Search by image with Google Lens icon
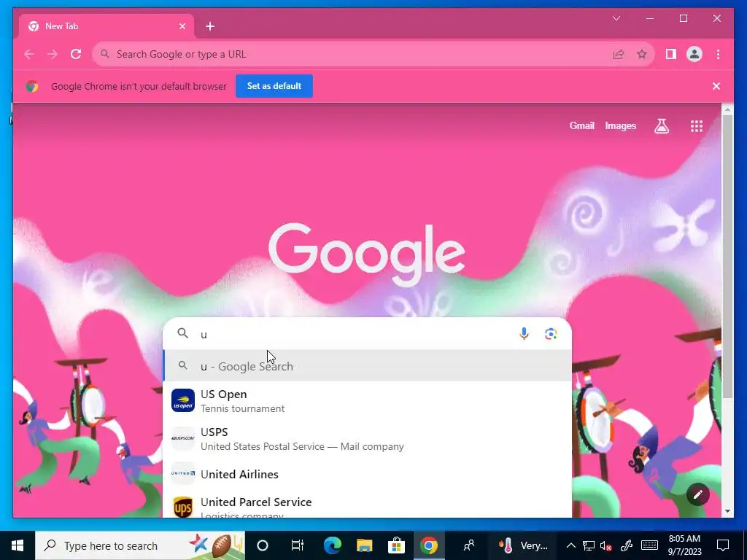The width and height of the screenshot is (747, 560). pos(551,334)
